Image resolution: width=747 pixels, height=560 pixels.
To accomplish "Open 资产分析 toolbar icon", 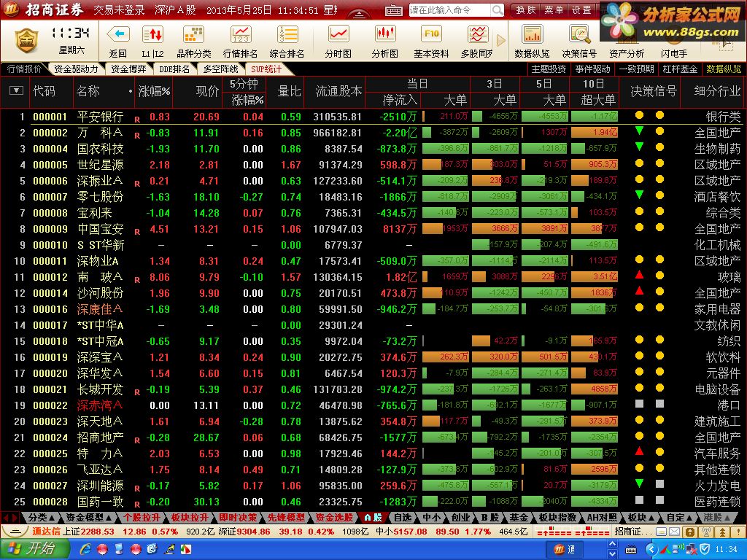I will coord(627,41).
